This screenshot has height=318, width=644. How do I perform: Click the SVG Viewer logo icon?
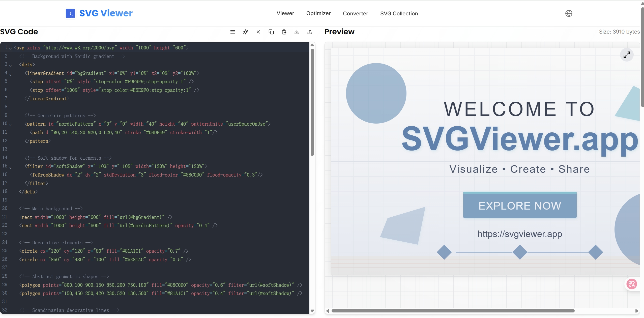click(x=70, y=13)
